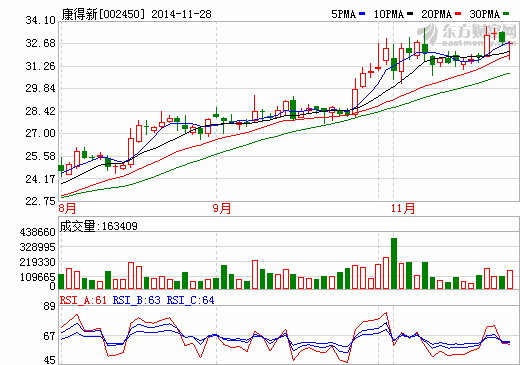This screenshot has width=520, height=365.
Task: Click the 219330 volume axis label
Action: [38, 262]
